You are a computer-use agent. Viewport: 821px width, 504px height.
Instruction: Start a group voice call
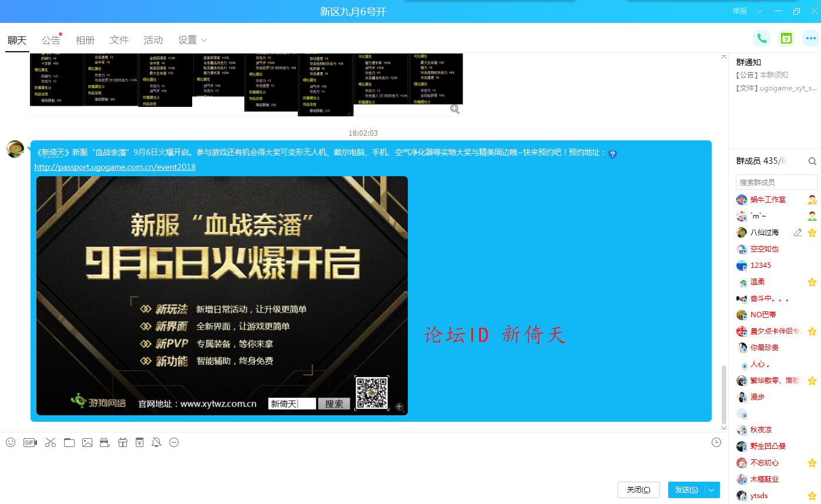[x=762, y=38]
